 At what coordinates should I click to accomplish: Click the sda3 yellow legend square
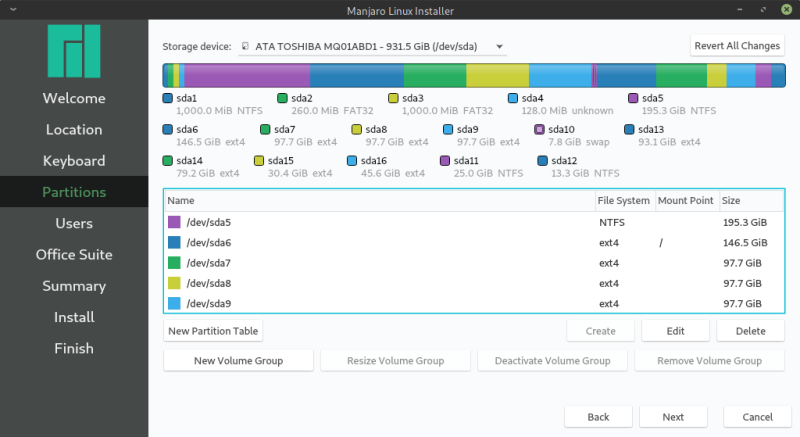[393, 98]
